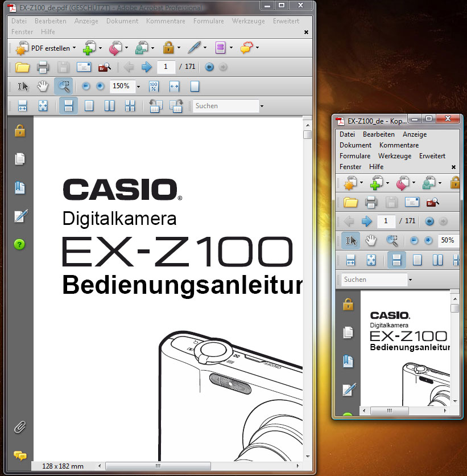Click fit width icon in large window
The image size is (467, 476).
pos(175,87)
